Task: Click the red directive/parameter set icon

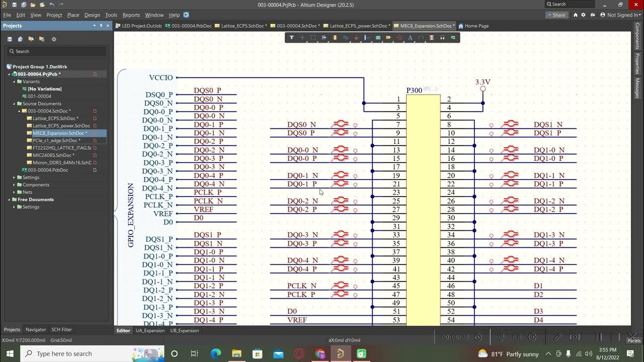Action: pyautogui.click(x=399, y=37)
